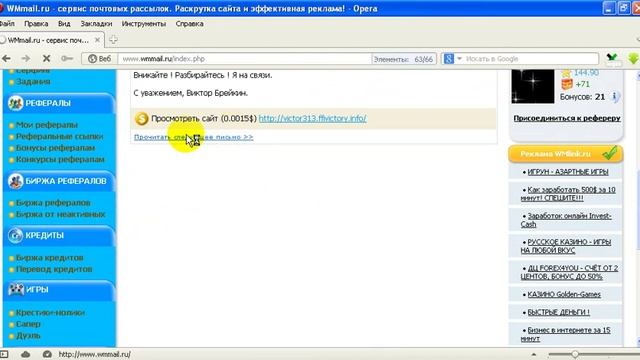Viewport: 640px width, 360px height.
Task: Click Присоединиться к рефереру link
Action: 567,118
